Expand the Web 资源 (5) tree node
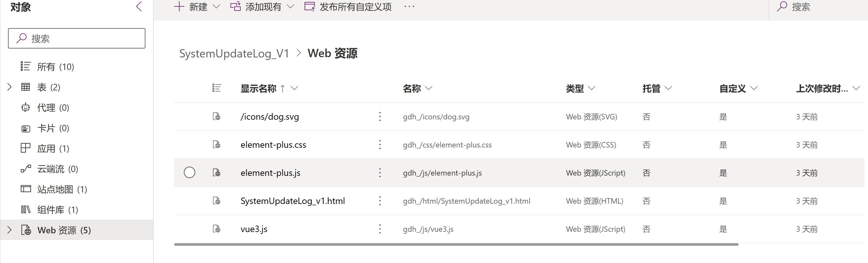This screenshot has height=263, width=868. click(10, 230)
